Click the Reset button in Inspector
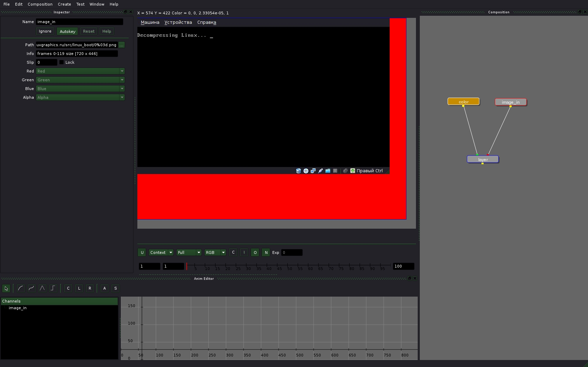This screenshot has width=588, height=367. tap(89, 32)
